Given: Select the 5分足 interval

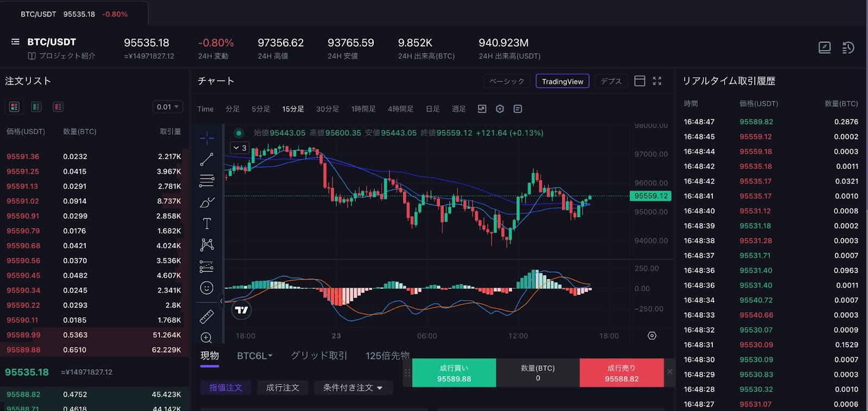Looking at the screenshot, I should 261,109.
